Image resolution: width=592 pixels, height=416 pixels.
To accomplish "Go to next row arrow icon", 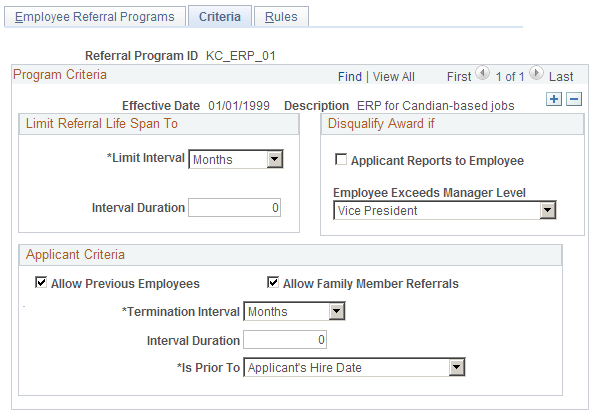I will click(x=536, y=73).
